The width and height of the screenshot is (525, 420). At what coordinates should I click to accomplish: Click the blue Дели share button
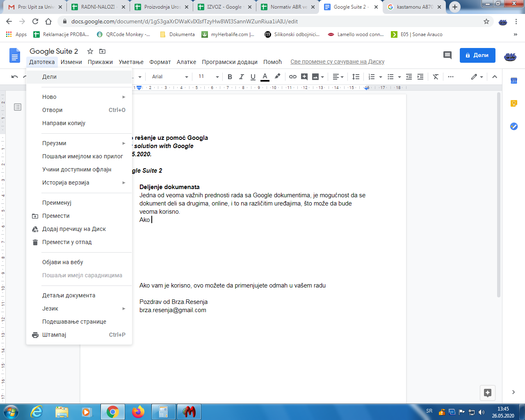pos(477,55)
